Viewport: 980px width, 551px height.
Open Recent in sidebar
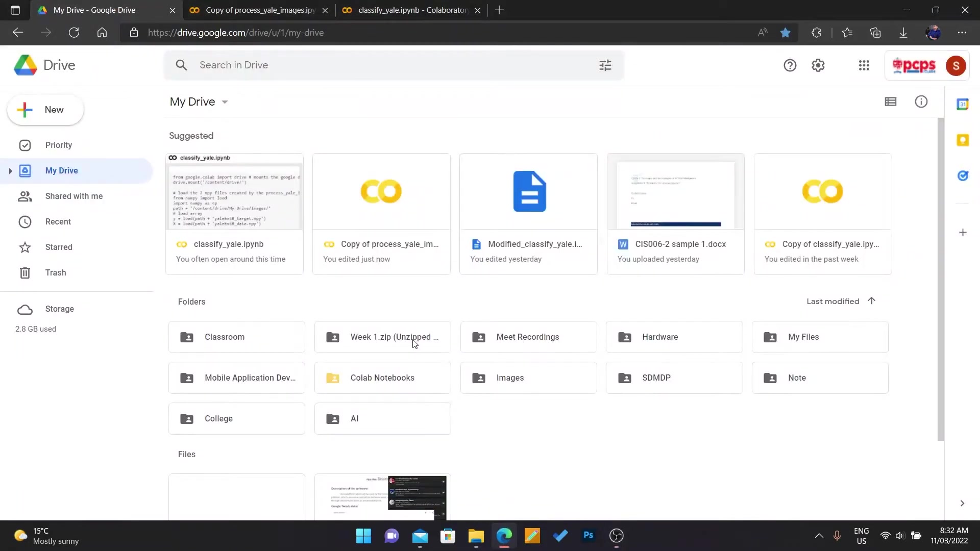(77, 222)
